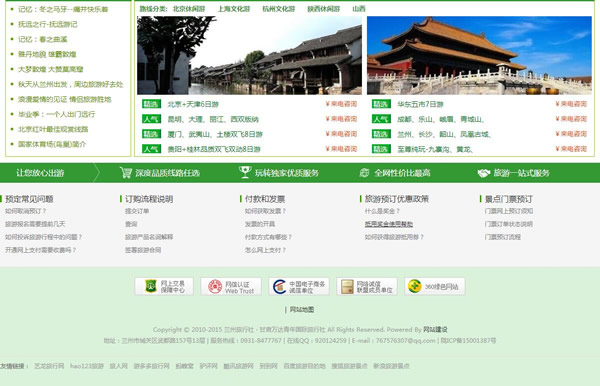This screenshot has height=386, width=600.
Task: Click the 网站地图 sitemap link
Action: pyautogui.click(x=302, y=309)
